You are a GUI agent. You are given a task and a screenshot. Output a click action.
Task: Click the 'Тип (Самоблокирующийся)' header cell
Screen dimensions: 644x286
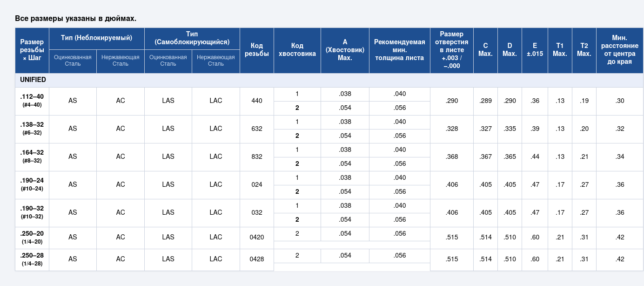(x=192, y=38)
